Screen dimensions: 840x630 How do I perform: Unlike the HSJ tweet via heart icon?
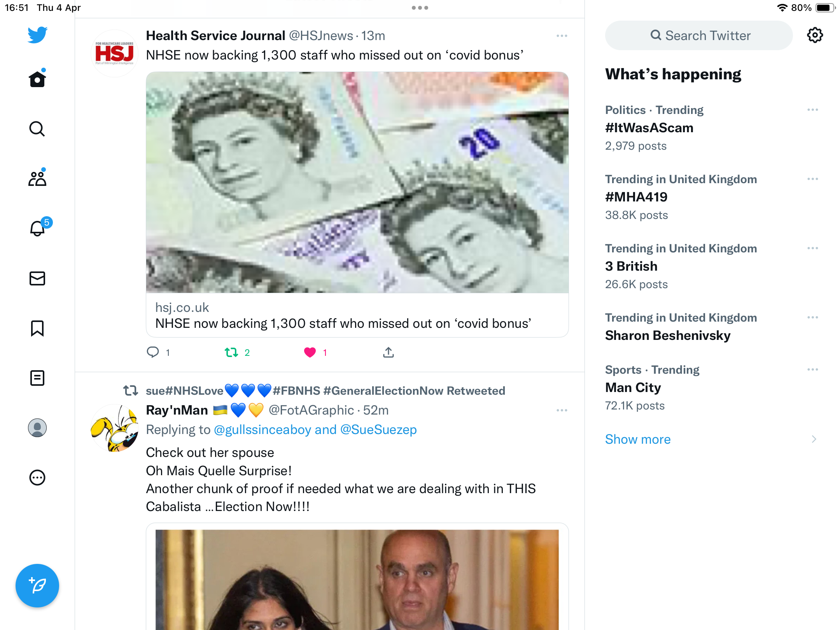(x=310, y=352)
